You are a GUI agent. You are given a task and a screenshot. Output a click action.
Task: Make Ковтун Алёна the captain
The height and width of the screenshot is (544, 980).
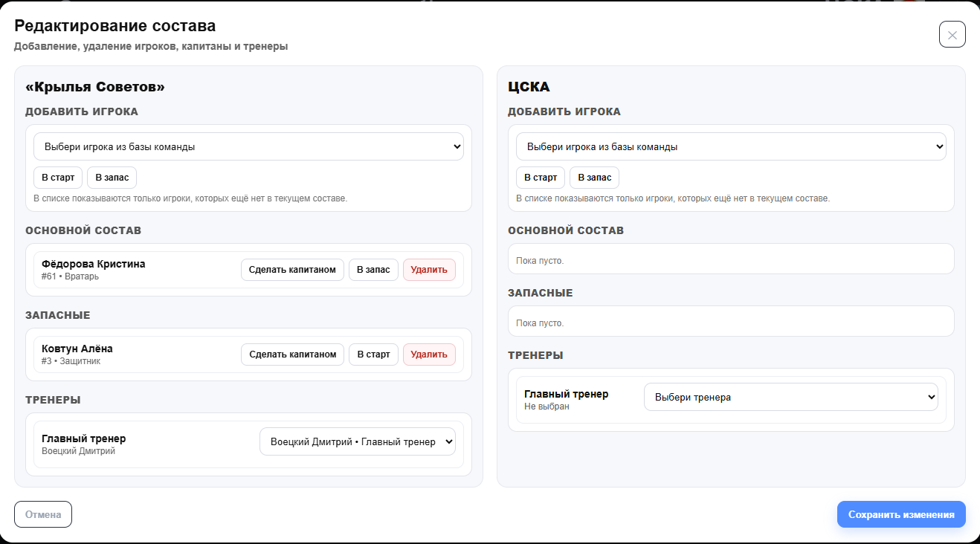(x=292, y=354)
